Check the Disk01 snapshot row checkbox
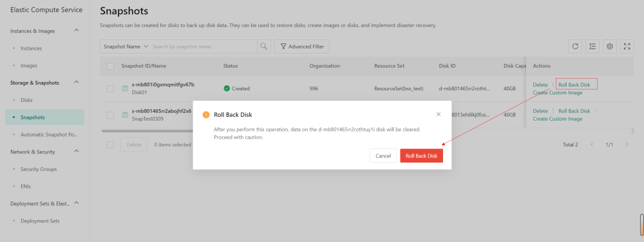Screen dimensions: 644x242 pyautogui.click(x=111, y=88)
